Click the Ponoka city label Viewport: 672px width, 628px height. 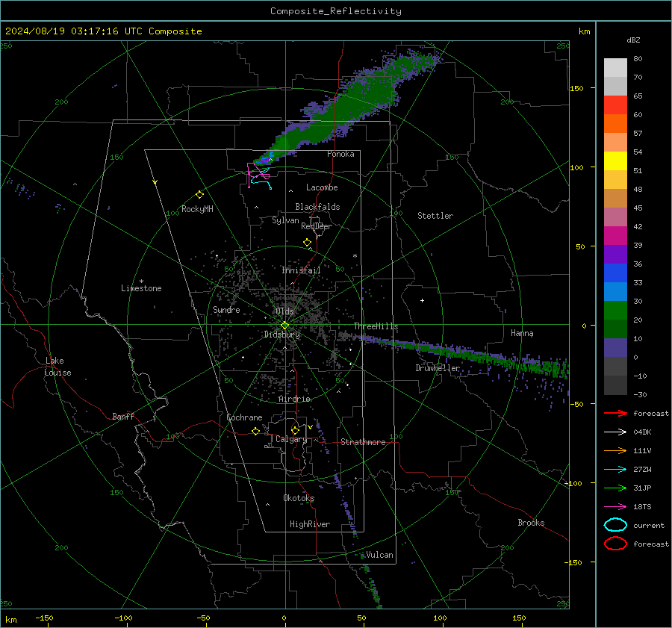pos(340,154)
